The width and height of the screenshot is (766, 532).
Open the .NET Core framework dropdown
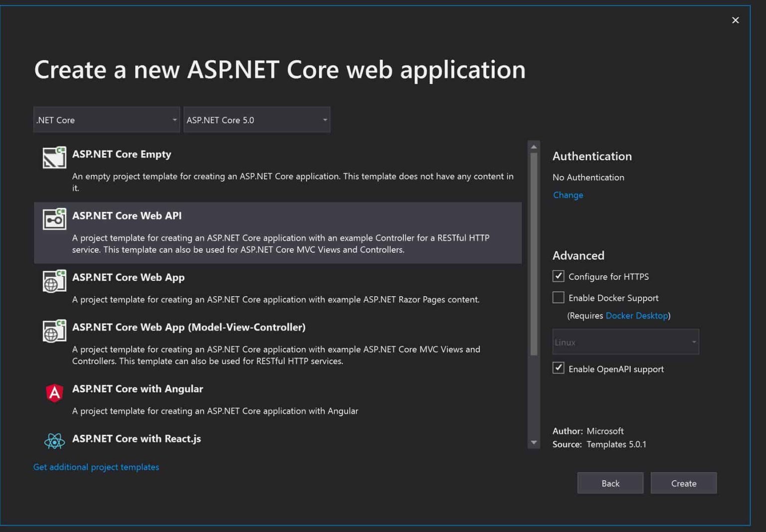[106, 120]
